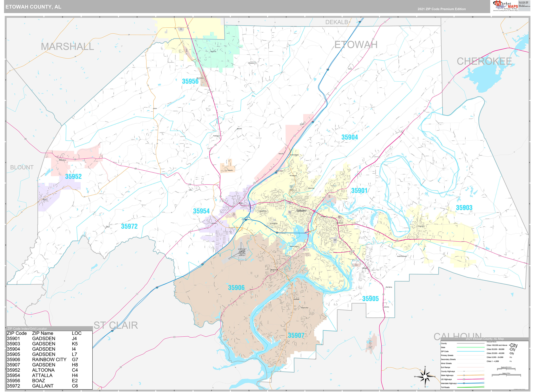The image size is (533, 392).
Task: Click the 'LOC' column header
Action: pos(77,333)
